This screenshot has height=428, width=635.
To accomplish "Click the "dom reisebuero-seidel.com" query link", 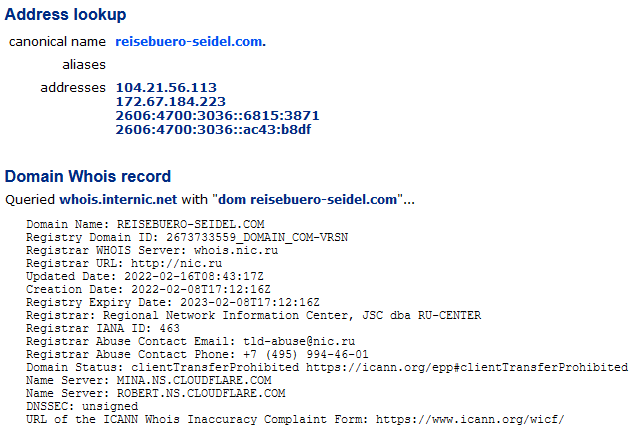I will [307, 200].
